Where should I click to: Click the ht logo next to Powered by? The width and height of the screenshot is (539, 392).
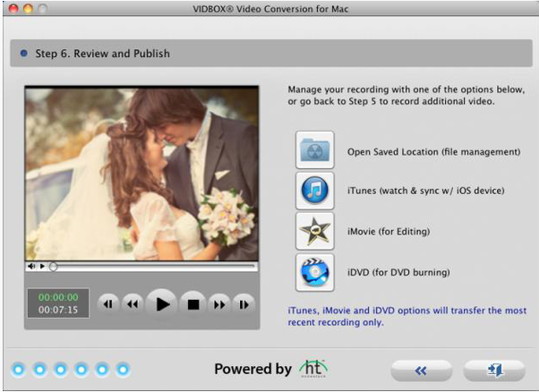tap(312, 369)
